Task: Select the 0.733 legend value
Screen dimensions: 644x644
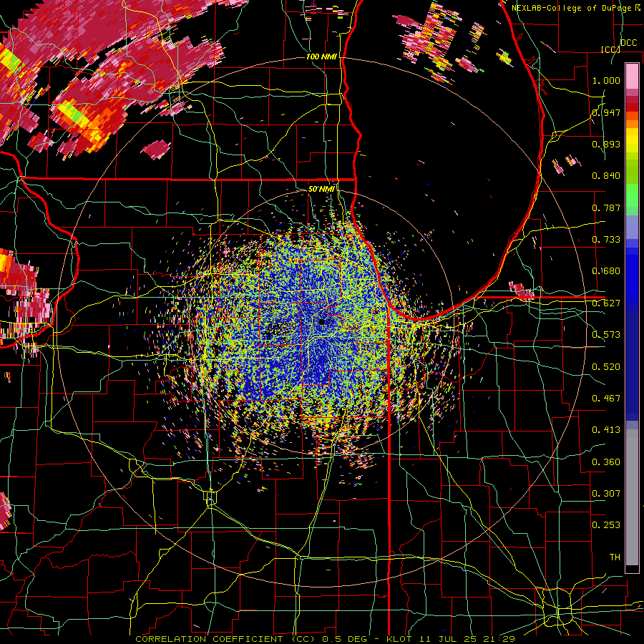Action: point(606,240)
